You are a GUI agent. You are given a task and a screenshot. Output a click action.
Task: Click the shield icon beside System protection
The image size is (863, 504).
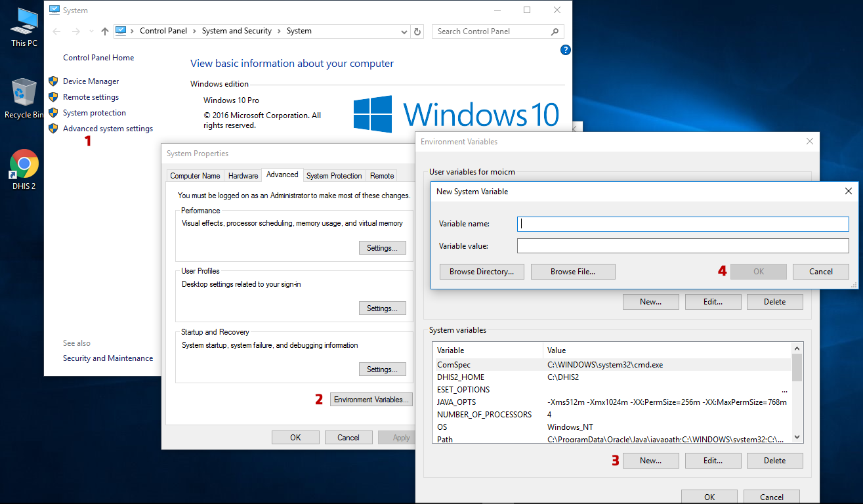click(x=54, y=113)
